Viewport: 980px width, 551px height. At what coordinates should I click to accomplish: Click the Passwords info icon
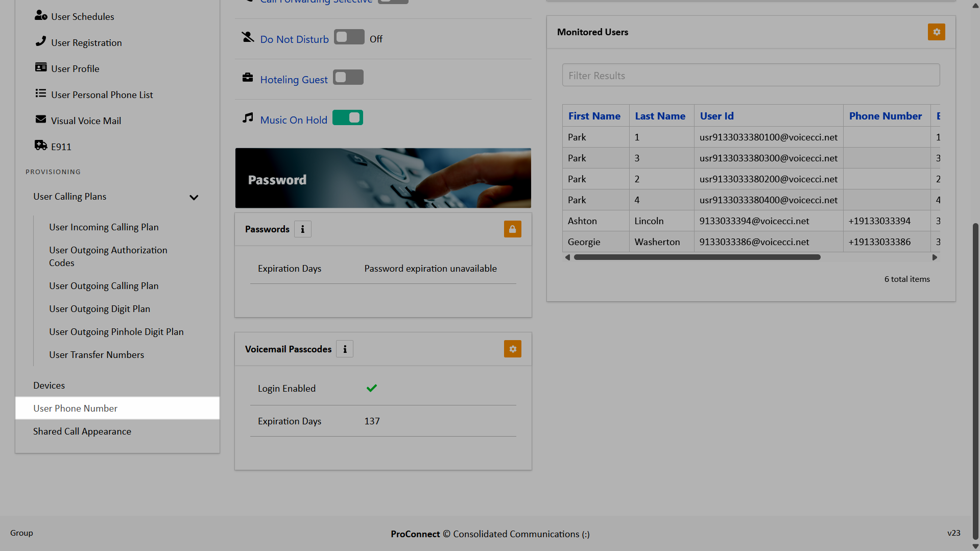[303, 229]
